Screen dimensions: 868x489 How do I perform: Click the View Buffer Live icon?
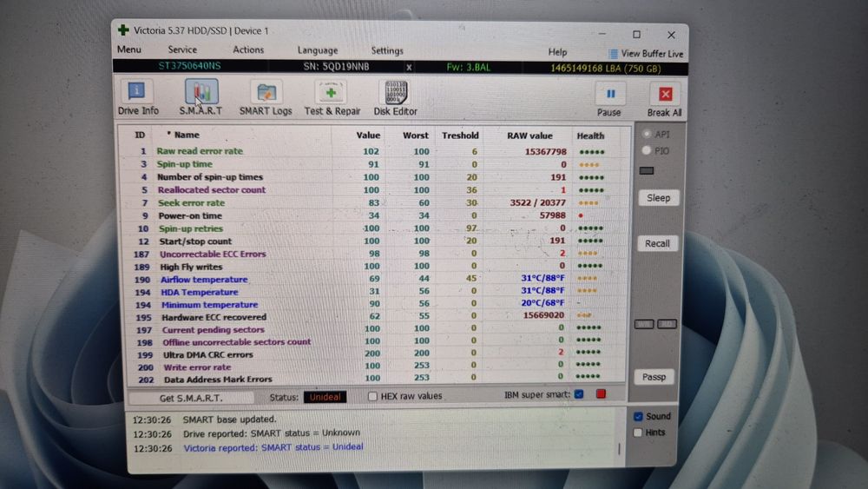tap(613, 54)
